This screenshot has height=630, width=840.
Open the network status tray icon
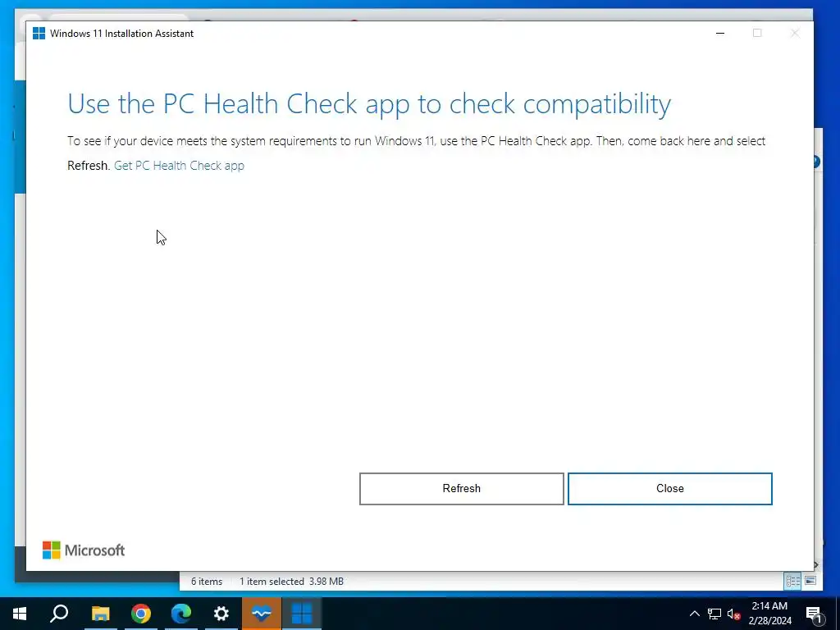coord(714,614)
